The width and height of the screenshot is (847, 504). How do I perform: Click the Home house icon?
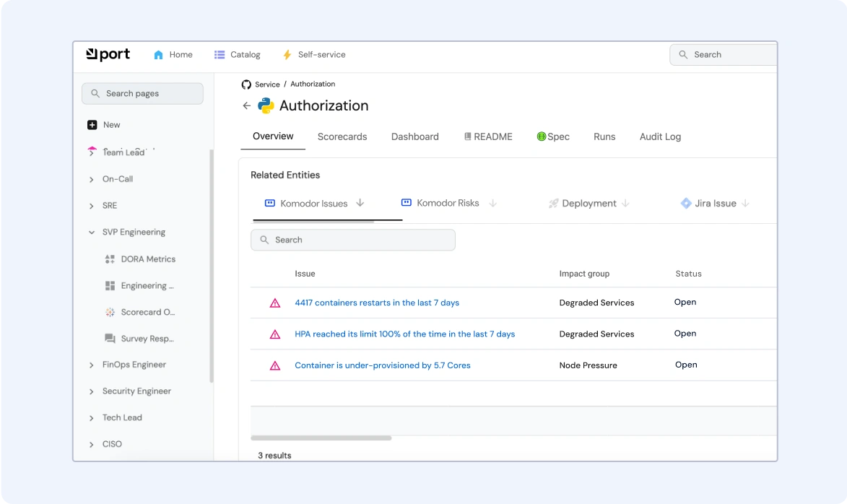[x=158, y=55]
